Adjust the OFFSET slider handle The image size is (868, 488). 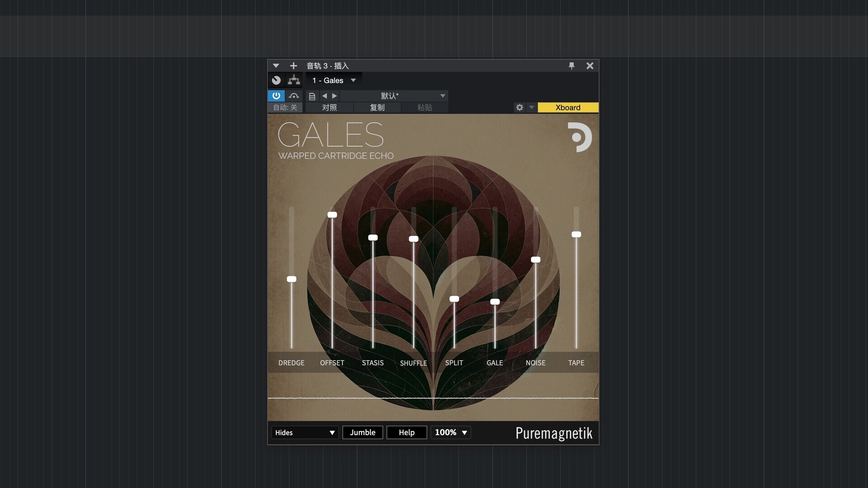click(332, 215)
